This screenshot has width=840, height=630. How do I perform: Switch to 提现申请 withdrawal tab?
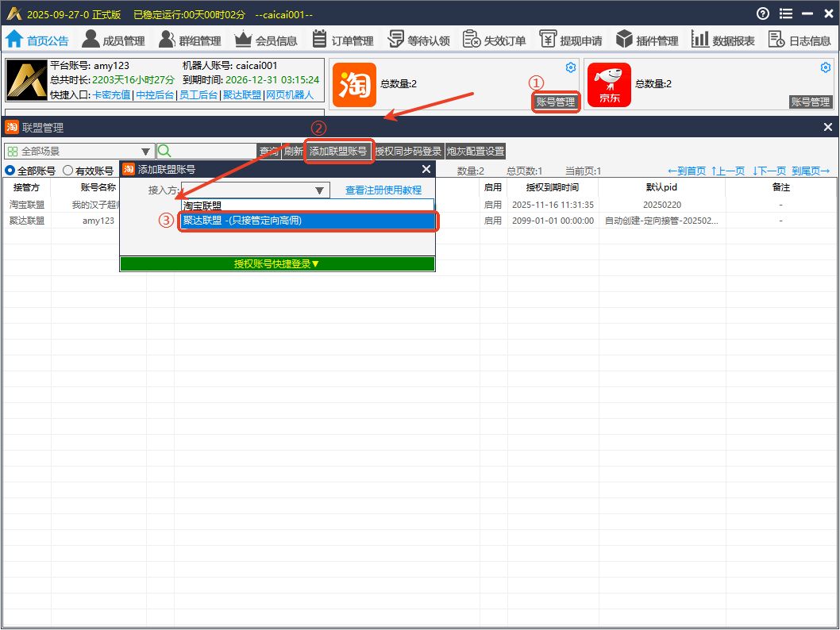click(x=571, y=40)
